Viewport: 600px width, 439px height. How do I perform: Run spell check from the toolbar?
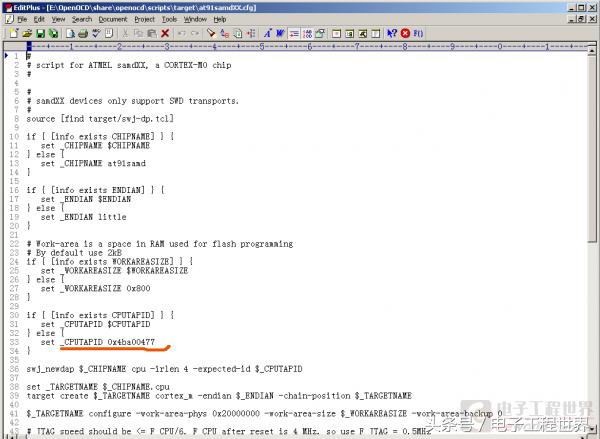96,33
